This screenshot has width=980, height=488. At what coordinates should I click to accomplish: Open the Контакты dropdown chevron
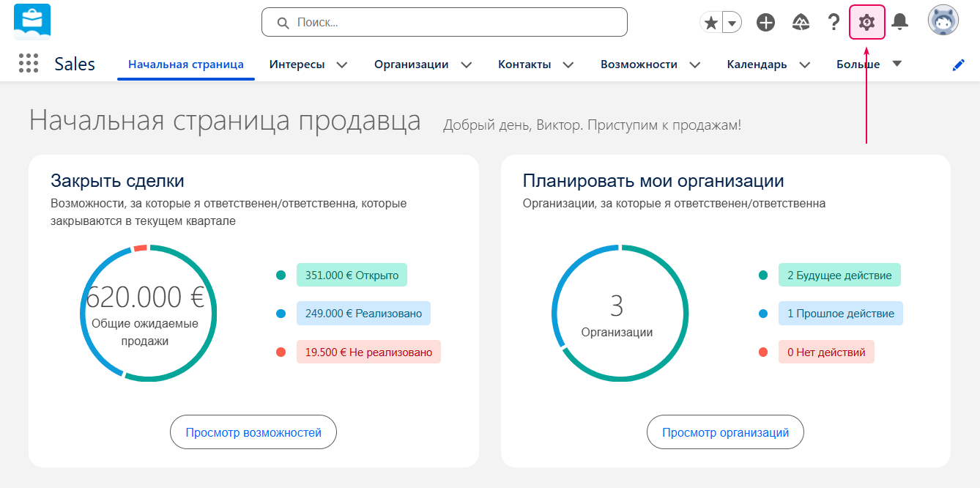point(568,64)
